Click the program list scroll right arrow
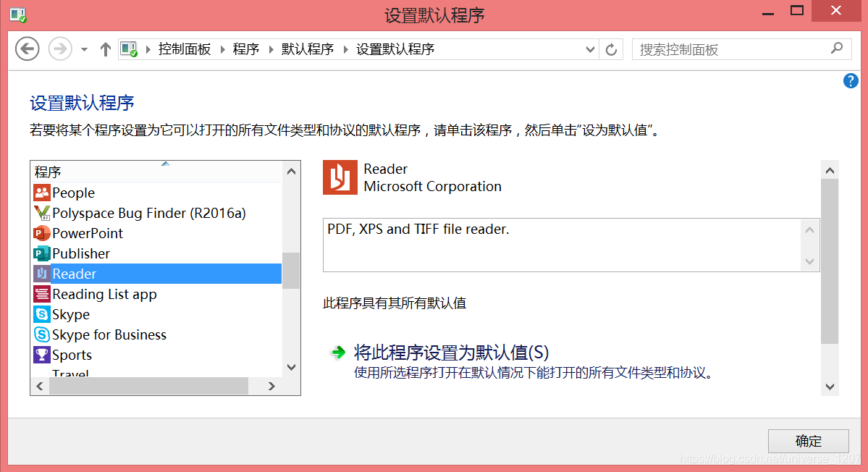868x472 pixels. (271, 387)
